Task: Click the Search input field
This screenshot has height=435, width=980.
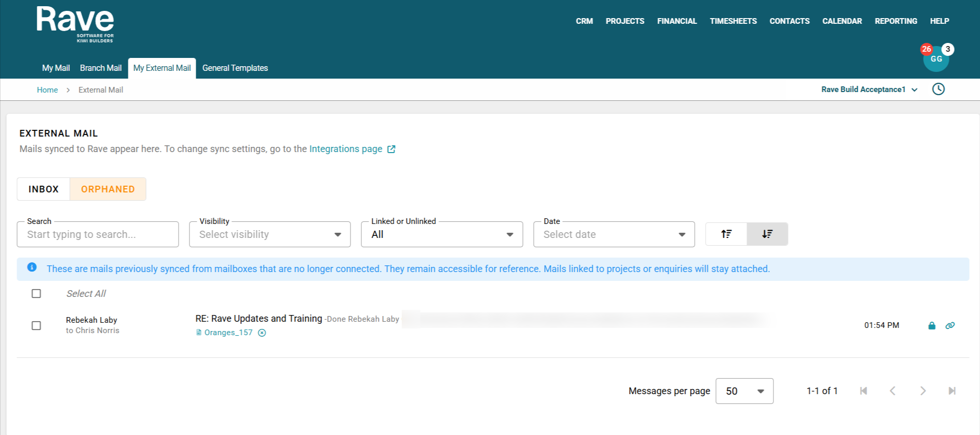Action: (x=98, y=234)
